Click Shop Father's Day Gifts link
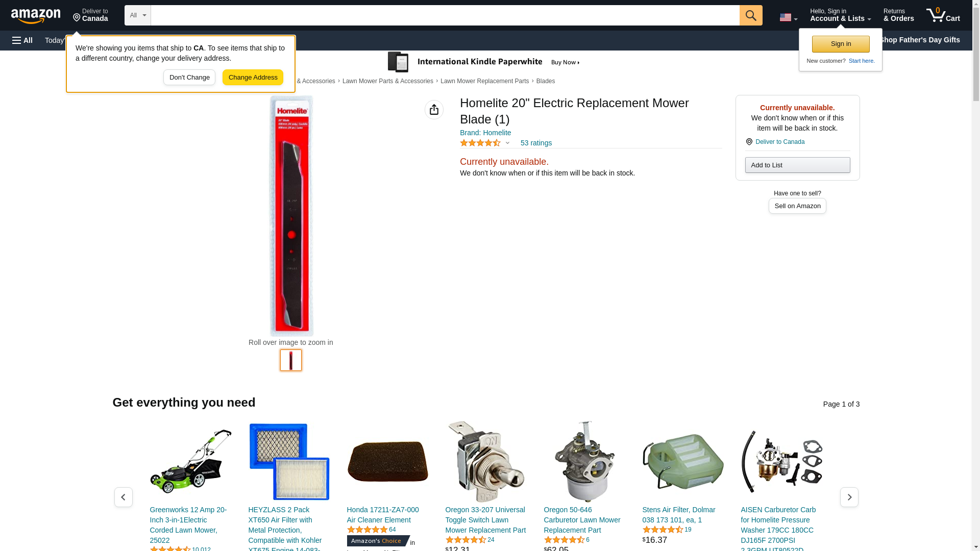The height and width of the screenshot is (551, 980). point(919,40)
